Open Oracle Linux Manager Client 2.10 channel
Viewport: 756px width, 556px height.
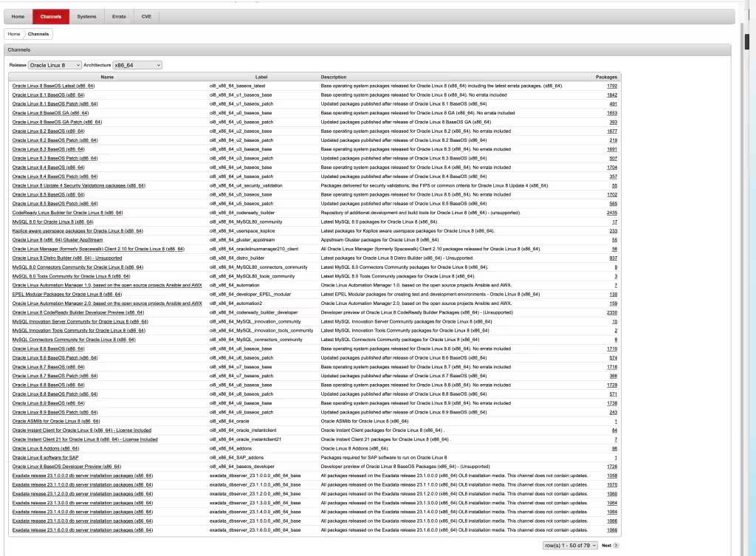click(x=98, y=249)
